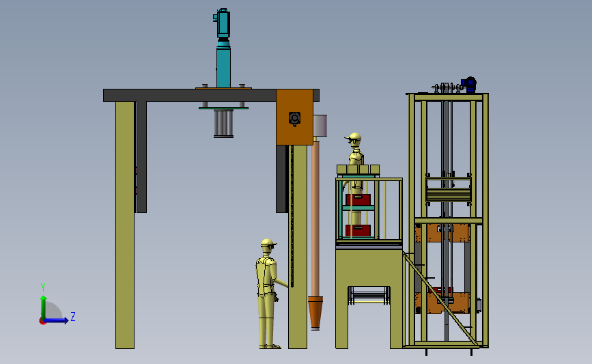Select the slatted lift carriage inside the tower
This screenshot has width=592, height=364.
pos(449,190)
